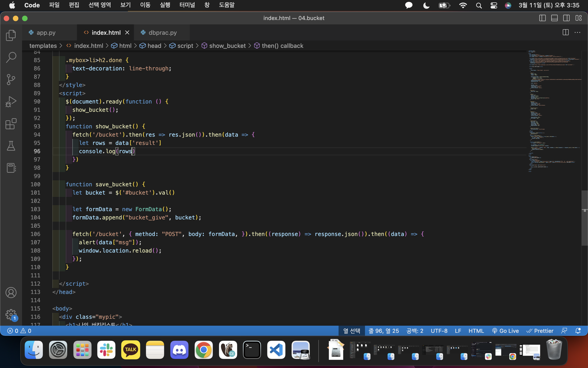The image size is (588, 368).
Task: Expand the script breadcrumb
Action: (181, 46)
